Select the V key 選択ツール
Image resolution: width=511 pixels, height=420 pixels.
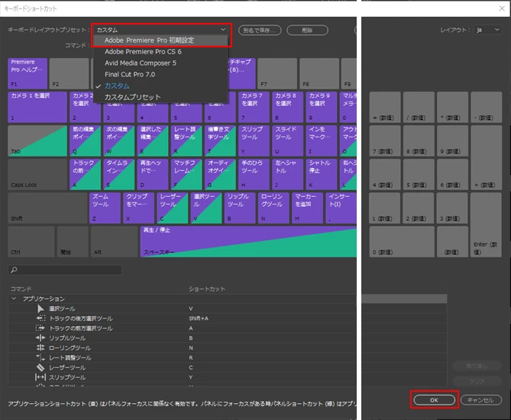[x=206, y=208]
